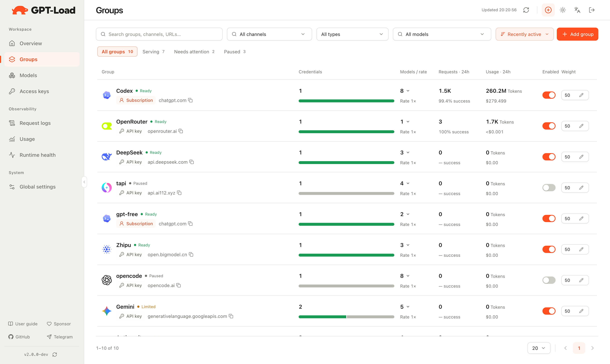Click the Search groups input field
The width and height of the screenshot is (610, 364).
coord(159,34)
